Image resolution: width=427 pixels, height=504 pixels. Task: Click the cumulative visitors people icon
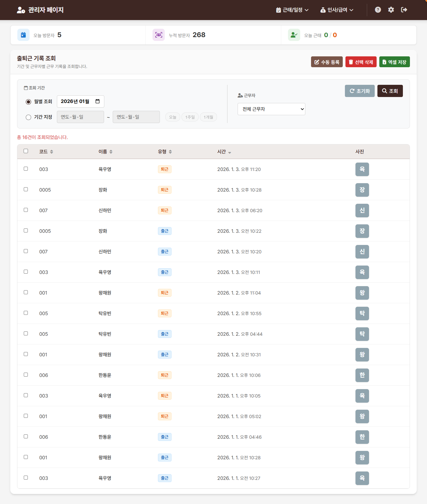tap(158, 35)
